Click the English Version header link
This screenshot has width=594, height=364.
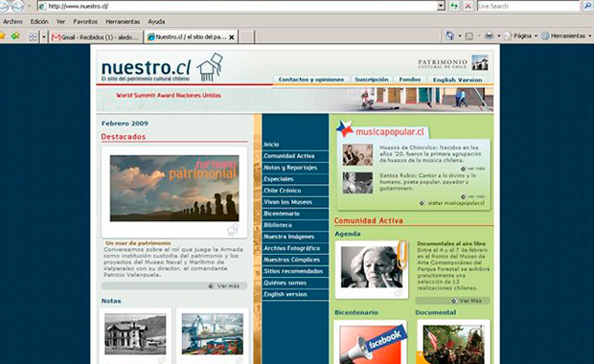(x=458, y=80)
